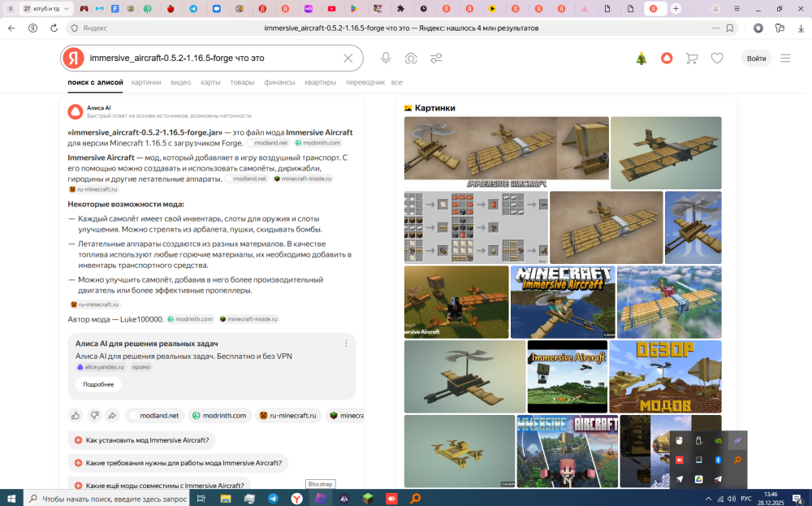812x506 pixels.
Task: Open a new browser tab with plus button
Action: click(676, 8)
